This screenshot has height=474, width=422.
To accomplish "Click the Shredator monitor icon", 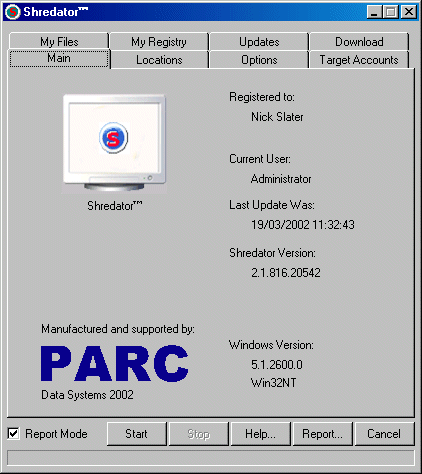I will (114, 143).
